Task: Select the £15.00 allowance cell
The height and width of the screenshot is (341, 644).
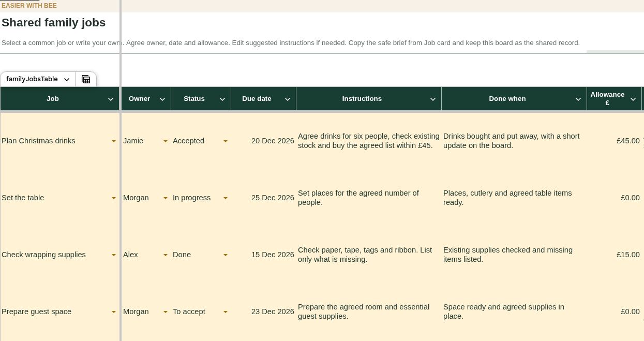Action: [614, 255]
